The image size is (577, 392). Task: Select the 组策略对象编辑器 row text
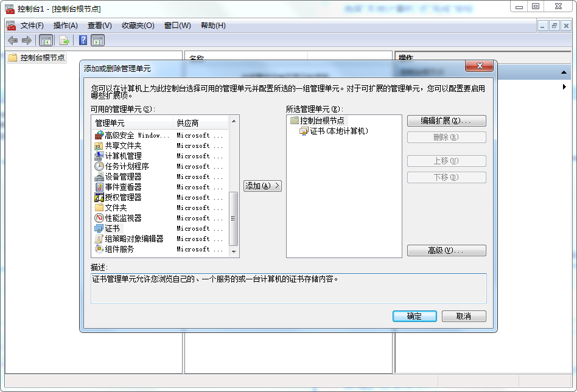tap(134, 239)
